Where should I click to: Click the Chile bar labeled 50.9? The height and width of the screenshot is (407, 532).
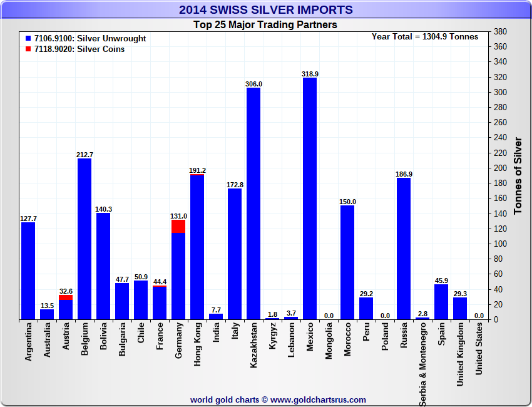(x=141, y=300)
